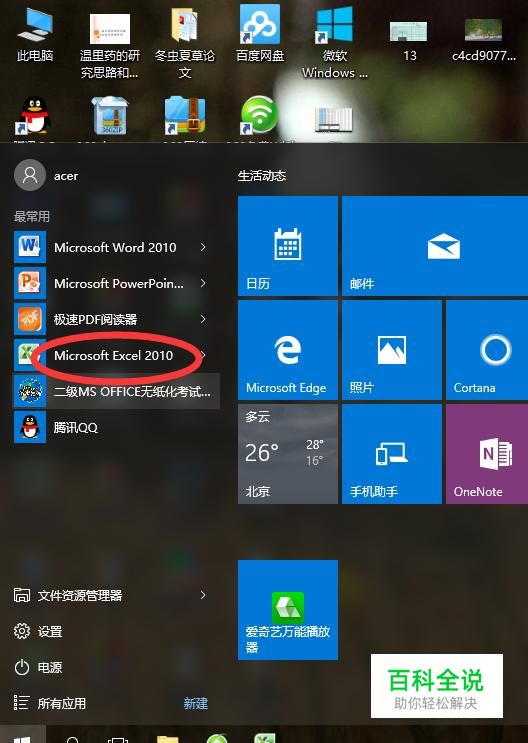This screenshot has height=743, width=528.
Task: Open the 北京 weather tile
Action: (288, 454)
